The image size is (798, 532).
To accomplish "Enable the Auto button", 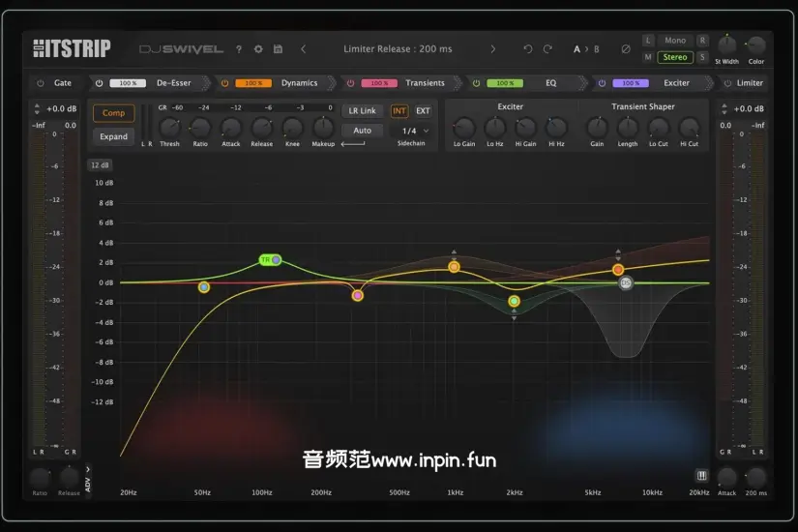I will point(362,131).
